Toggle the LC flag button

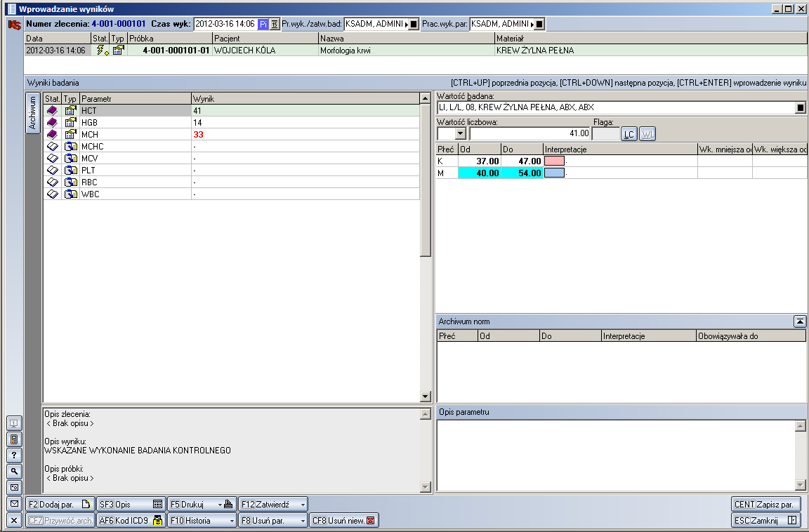(x=629, y=133)
